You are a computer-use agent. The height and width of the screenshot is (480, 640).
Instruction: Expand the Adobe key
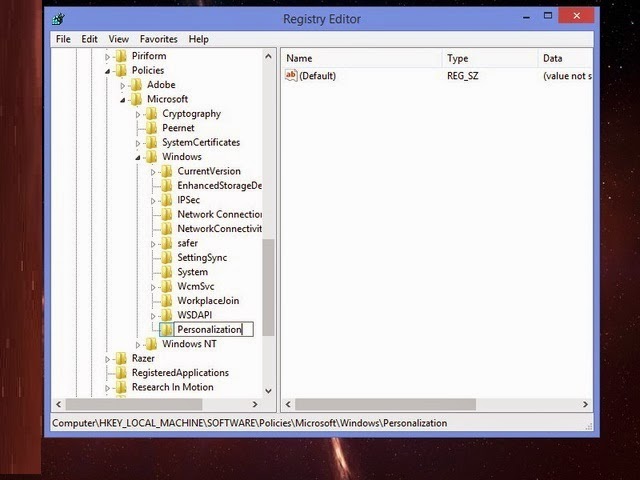pyautogui.click(x=122, y=86)
